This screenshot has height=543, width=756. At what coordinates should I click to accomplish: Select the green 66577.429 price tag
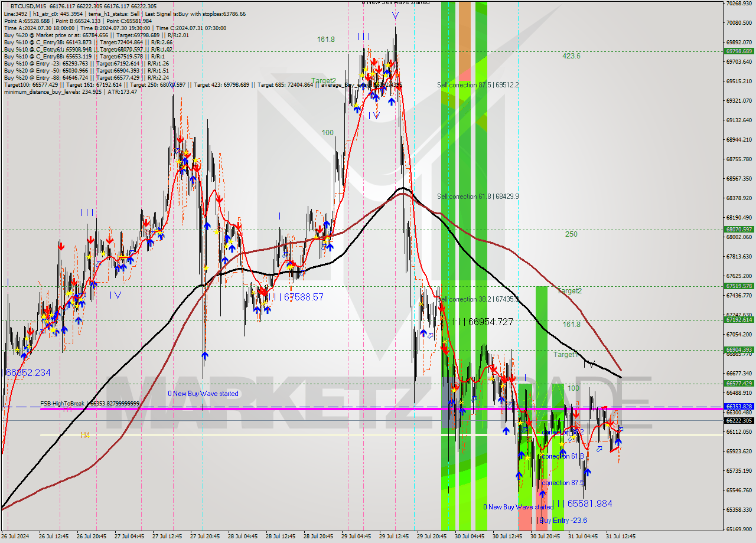tap(738, 384)
